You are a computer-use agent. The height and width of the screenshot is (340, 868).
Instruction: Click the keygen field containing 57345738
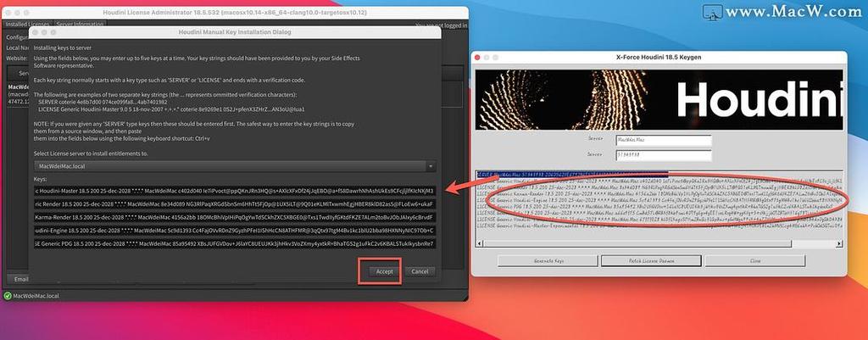663,155
